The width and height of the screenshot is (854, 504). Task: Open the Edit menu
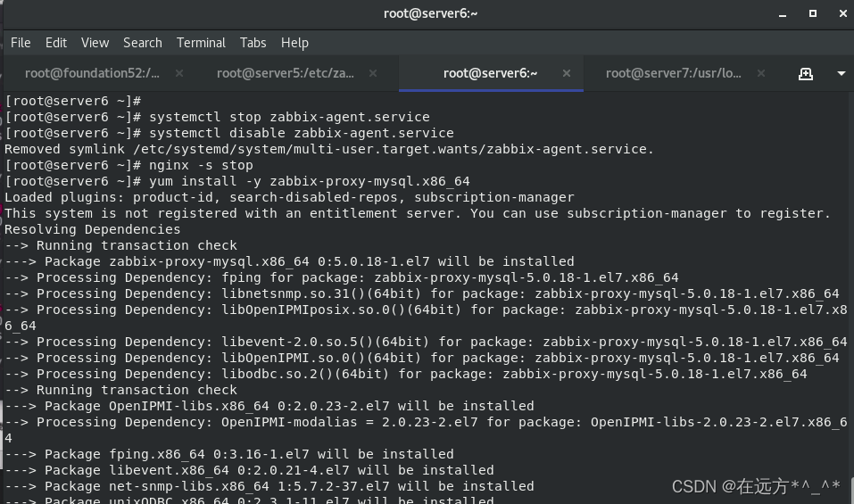pos(56,43)
